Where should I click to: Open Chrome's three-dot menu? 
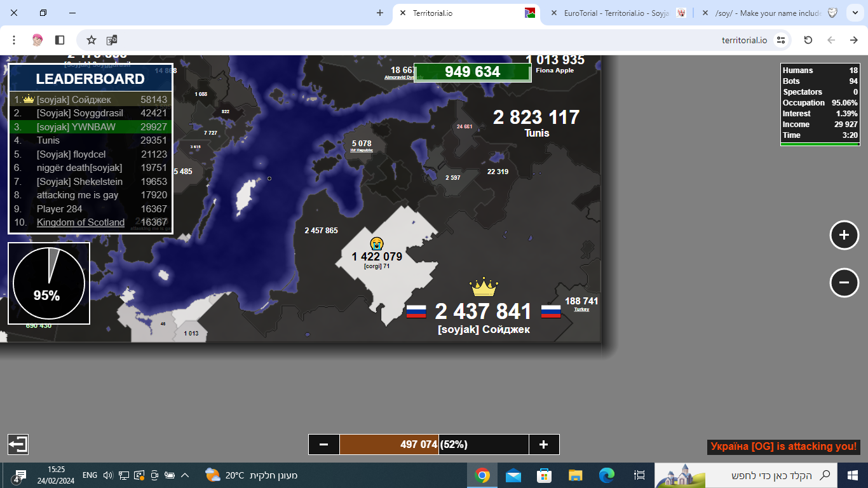pos(14,40)
